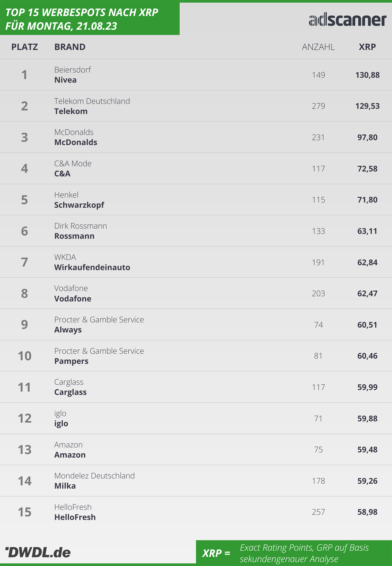
Task: Select the Schwarzkopf brand name
Action: (x=79, y=205)
